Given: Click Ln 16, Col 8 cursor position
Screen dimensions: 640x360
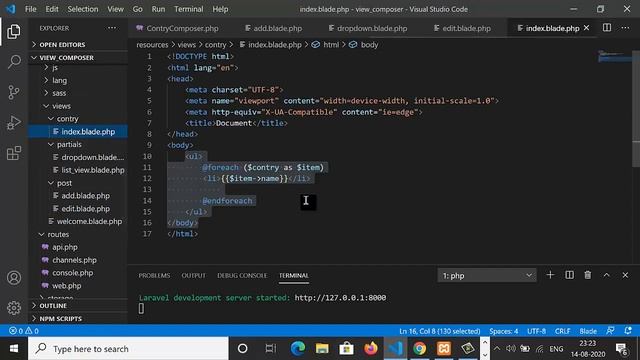Looking at the screenshot, I should [440, 331].
